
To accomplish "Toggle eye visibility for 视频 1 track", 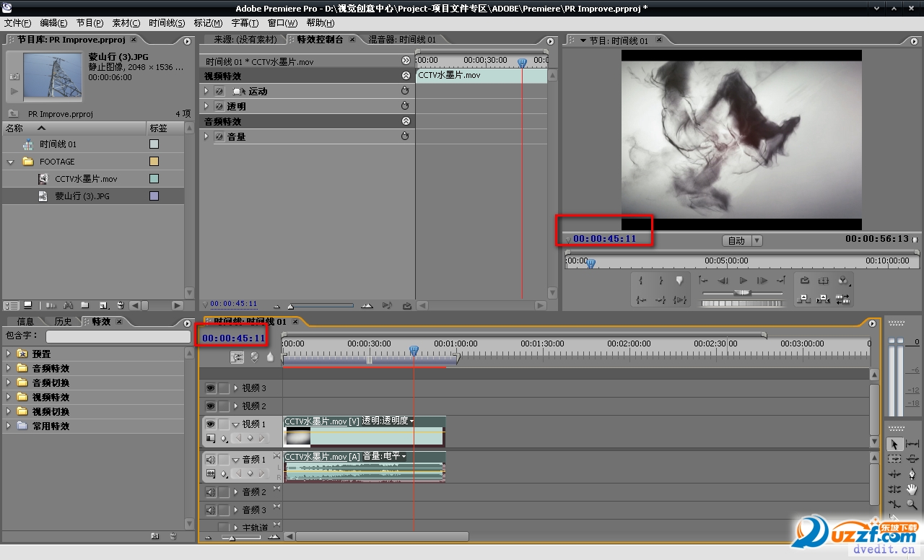I will pos(210,424).
